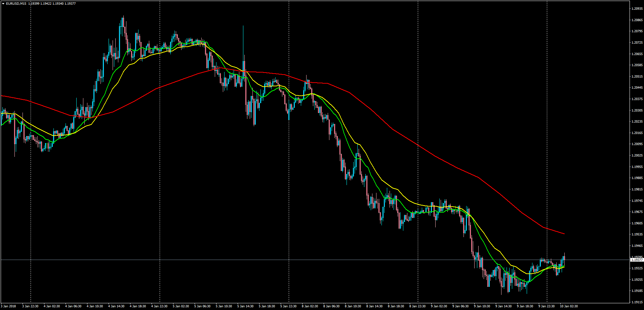The height and width of the screenshot is (310, 644).
Task: Click the 8 Jan 02:30 time label
Action: 310,306
